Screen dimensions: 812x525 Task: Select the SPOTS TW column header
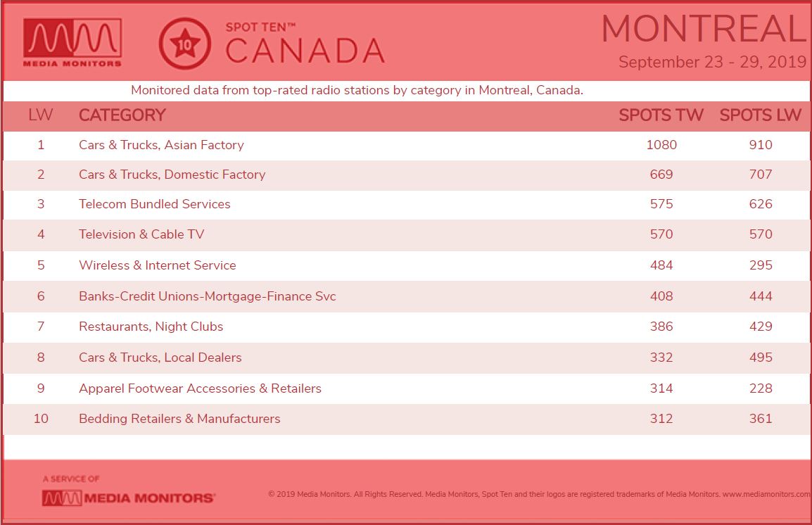click(x=661, y=115)
